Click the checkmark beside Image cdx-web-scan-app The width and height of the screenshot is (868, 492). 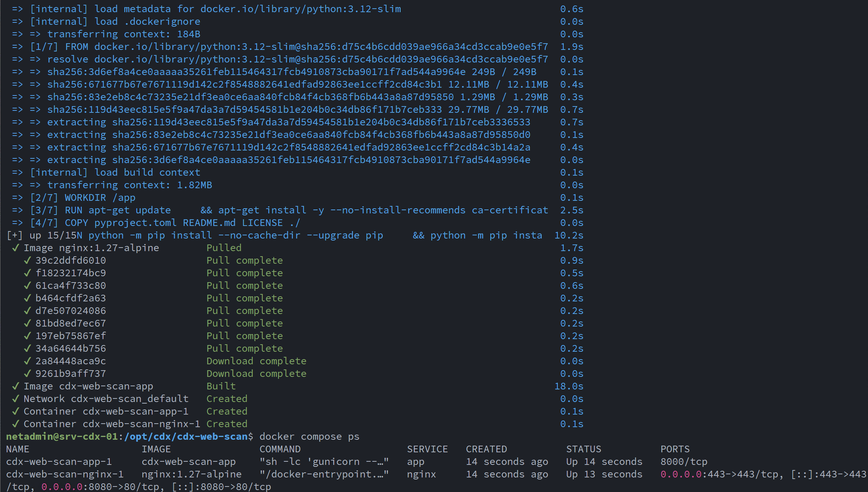pyautogui.click(x=16, y=386)
